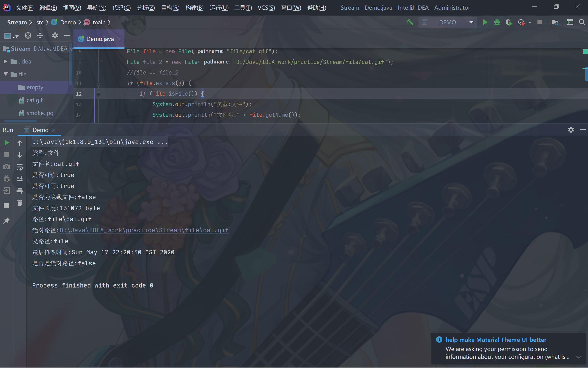Open the 工具(T) menu
The width and height of the screenshot is (588, 368).
pyautogui.click(x=243, y=8)
